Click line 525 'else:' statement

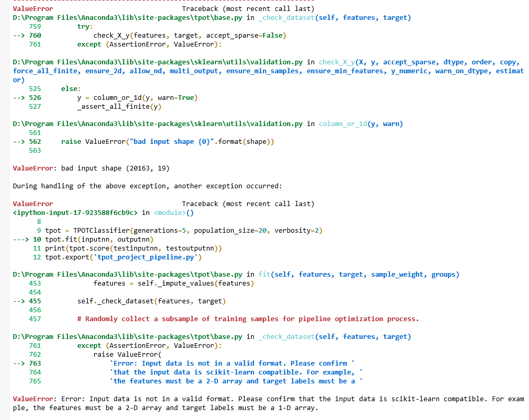(71, 89)
